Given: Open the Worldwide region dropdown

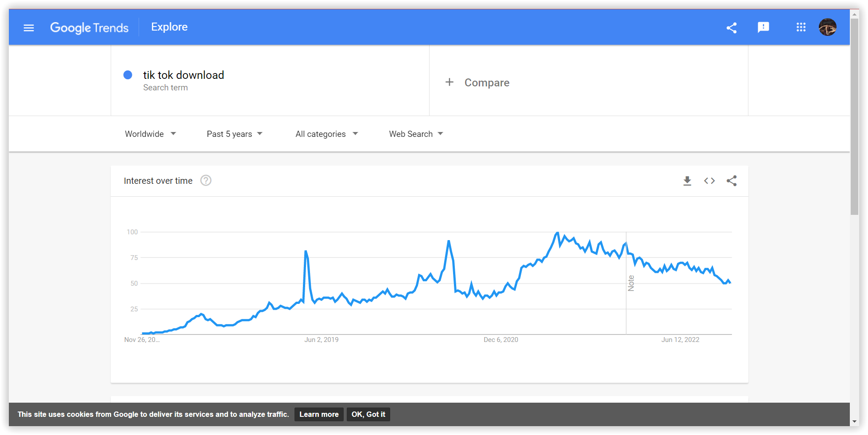Looking at the screenshot, I should coord(151,134).
